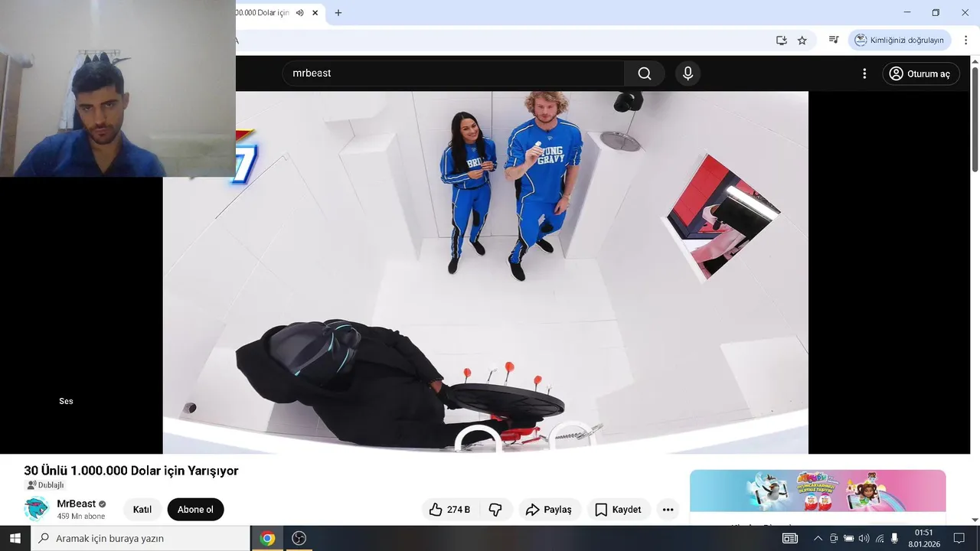This screenshot has height=551, width=980.
Task: Open OBS Studio from the taskbar
Action: click(x=299, y=538)
